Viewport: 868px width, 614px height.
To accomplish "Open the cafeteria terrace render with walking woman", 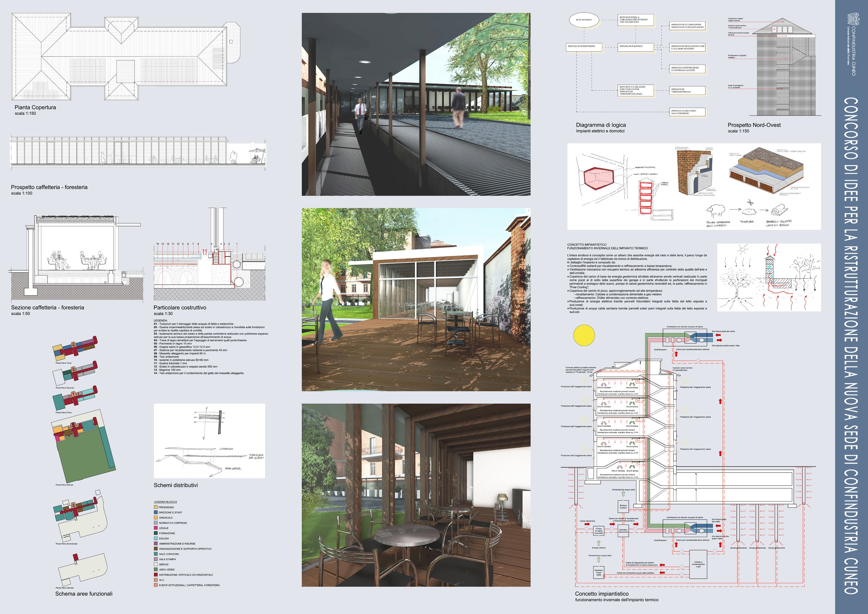I will click(416, 300).
